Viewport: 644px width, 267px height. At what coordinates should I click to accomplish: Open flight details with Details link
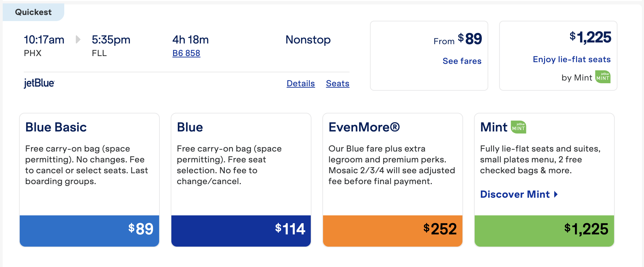[301, 83]
